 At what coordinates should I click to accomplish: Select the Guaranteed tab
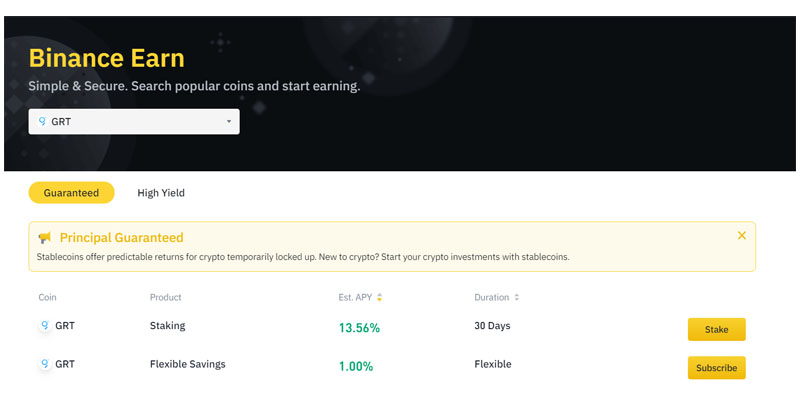click(x=71, y=192)
